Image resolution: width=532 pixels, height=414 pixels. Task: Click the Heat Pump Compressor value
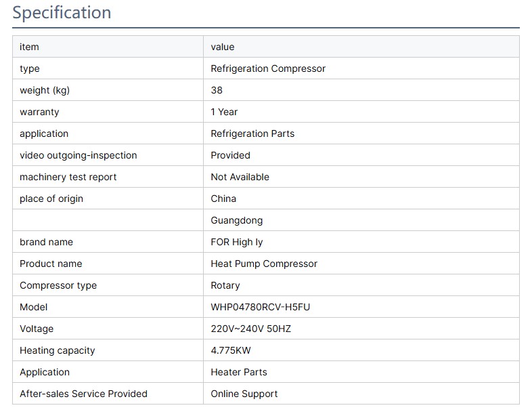264,264
